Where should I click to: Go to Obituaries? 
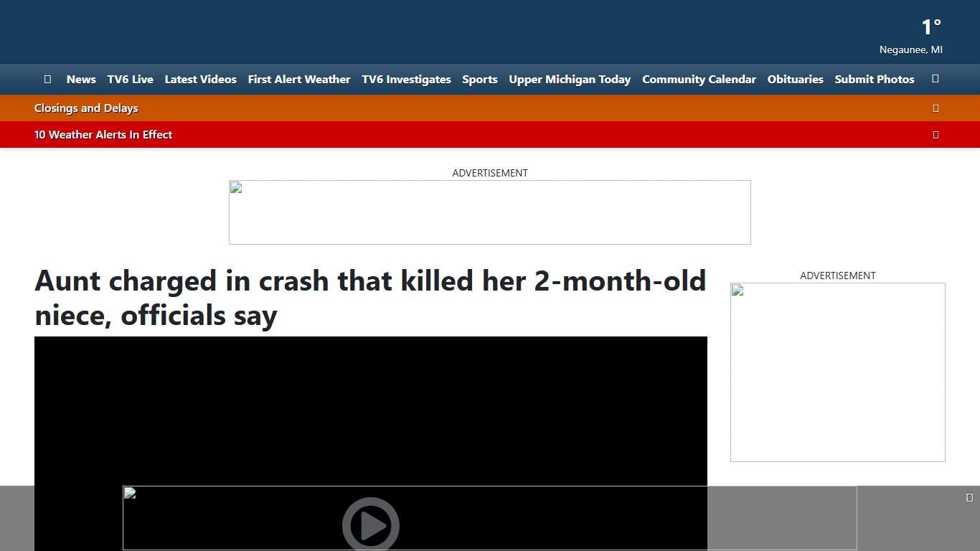(795, 80)
